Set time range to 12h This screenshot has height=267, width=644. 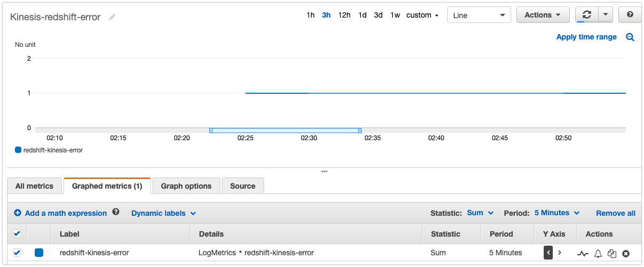click(x=344, y=15)
